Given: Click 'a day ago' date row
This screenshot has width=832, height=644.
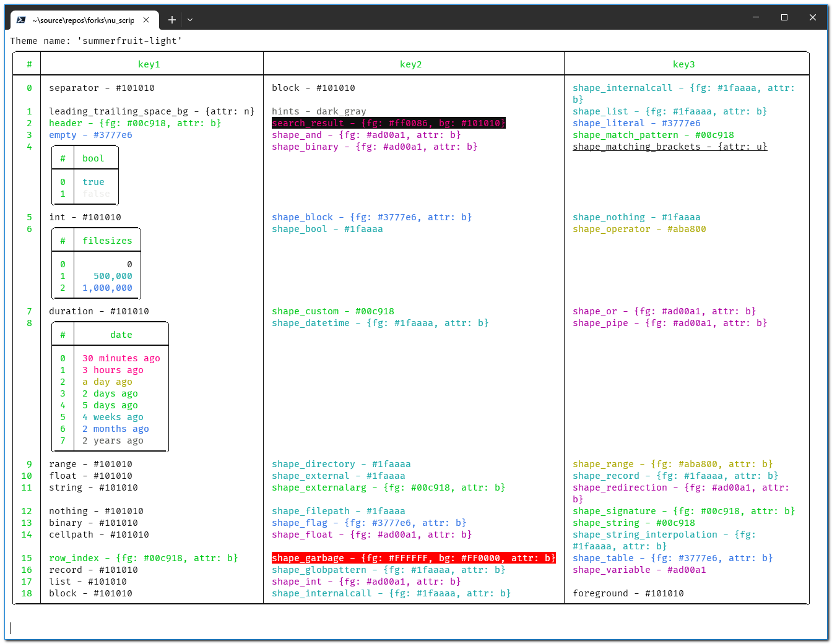Looking at the screenshot, I should 108,382.
